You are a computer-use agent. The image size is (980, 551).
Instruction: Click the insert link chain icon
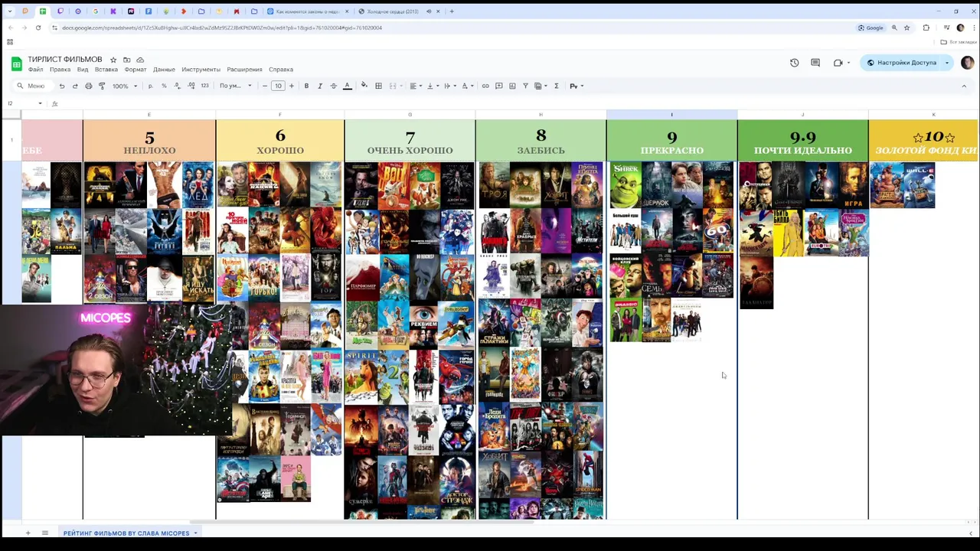click(x=485, y=86)
